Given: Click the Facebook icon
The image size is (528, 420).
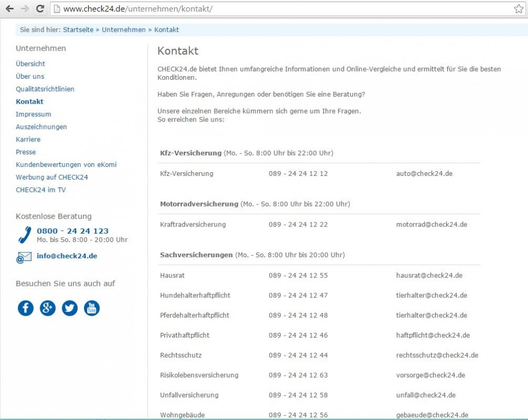Looking at the screenshot, I should coord(25,308).
